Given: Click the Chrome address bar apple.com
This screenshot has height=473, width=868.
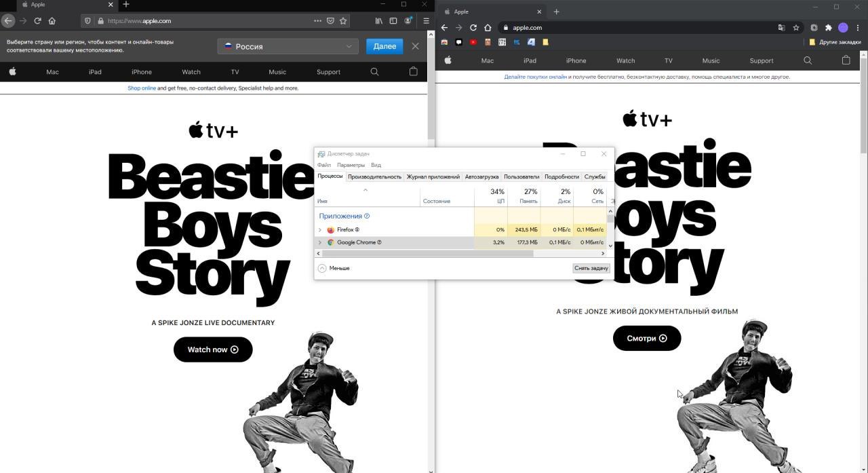Looking at the screenshot, I should pos(527,28).
